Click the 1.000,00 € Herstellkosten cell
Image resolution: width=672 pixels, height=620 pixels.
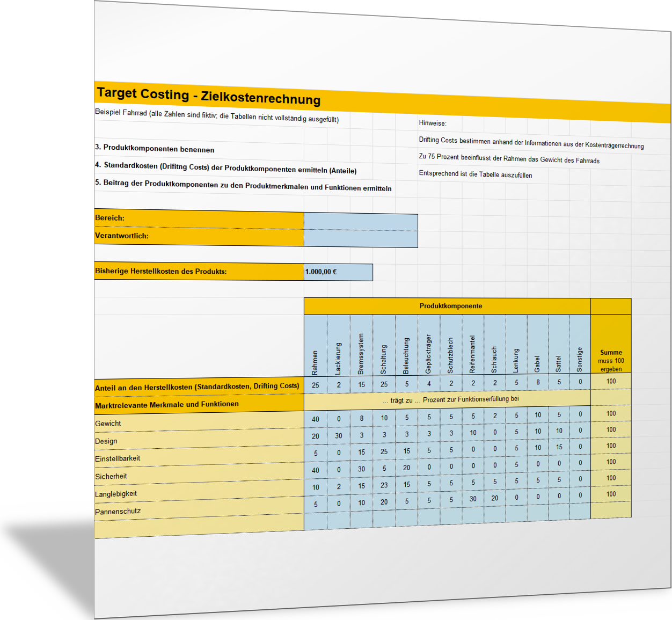(338, 272)
